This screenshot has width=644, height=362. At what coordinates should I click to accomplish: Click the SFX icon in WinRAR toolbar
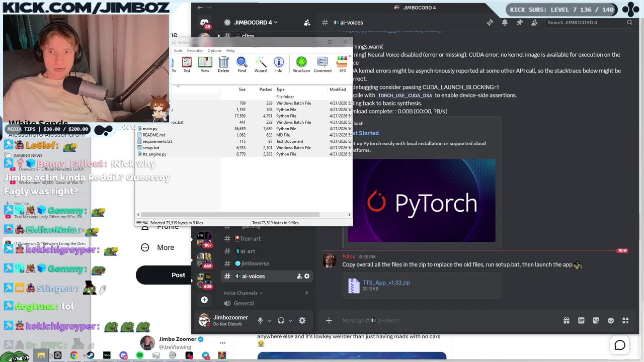point(342,64)
